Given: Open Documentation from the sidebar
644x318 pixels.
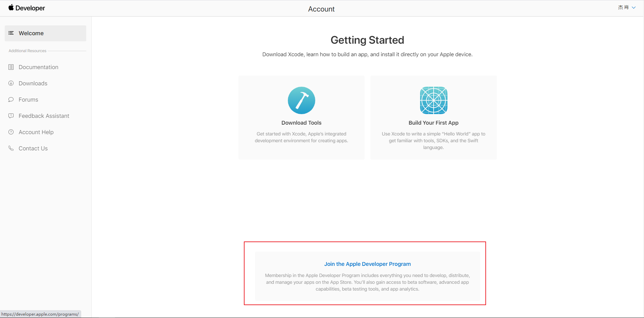Looking at the screenshot, I should click(38, 67).
